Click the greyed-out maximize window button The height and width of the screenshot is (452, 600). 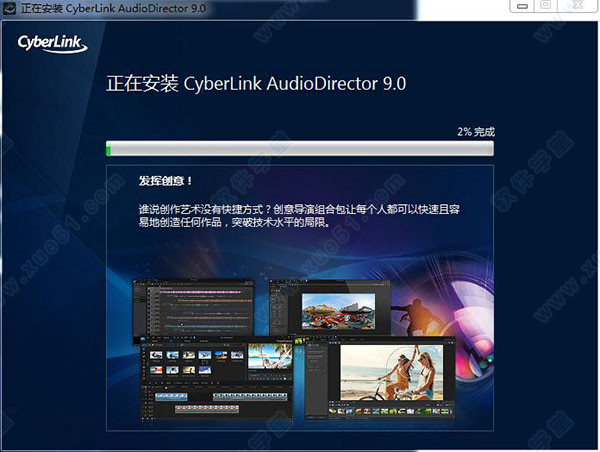(545, 6)
